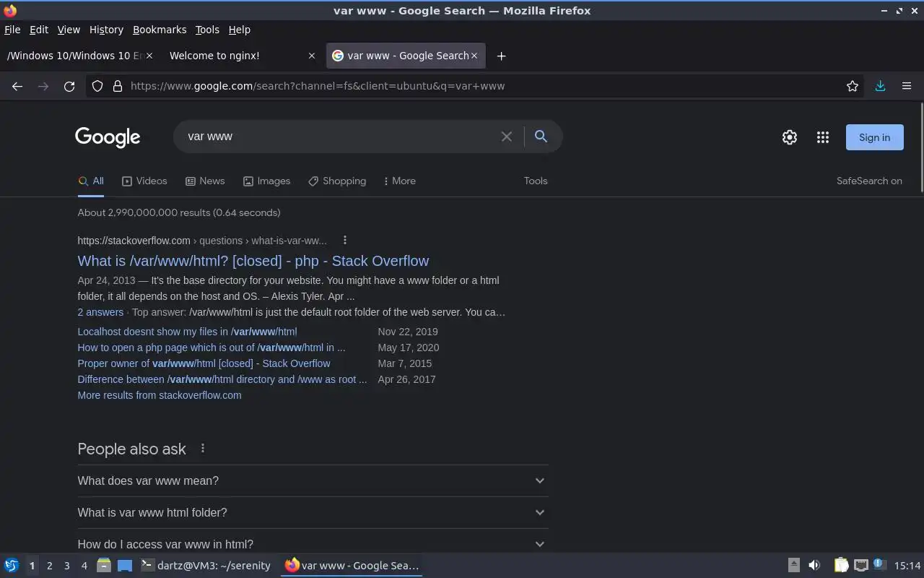Focus the Google search input field
This screenshot has height=578, width=924.
tap(339, 136)
